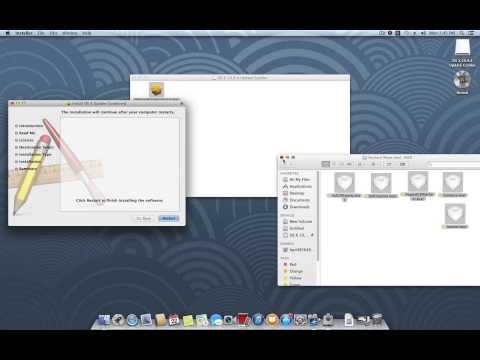Open Calendar from the Dock
480x360 pixels.
(x=174, y=320)
